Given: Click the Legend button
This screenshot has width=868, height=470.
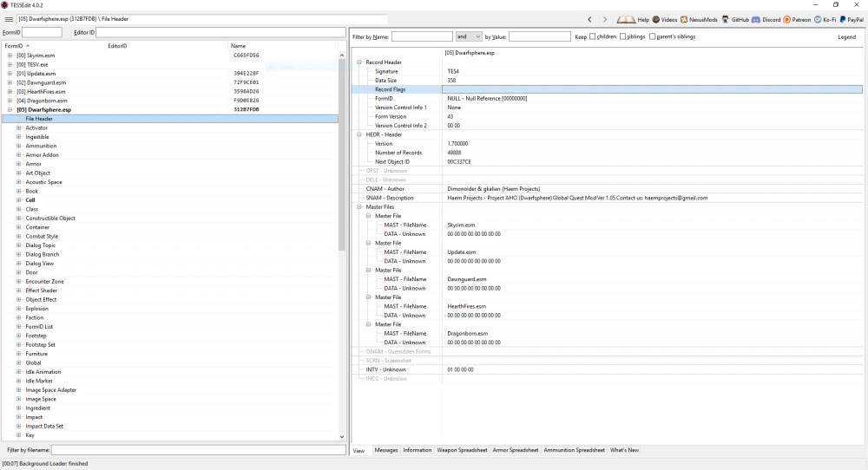Looking at the screenshot, I should (x=846, y=37).
